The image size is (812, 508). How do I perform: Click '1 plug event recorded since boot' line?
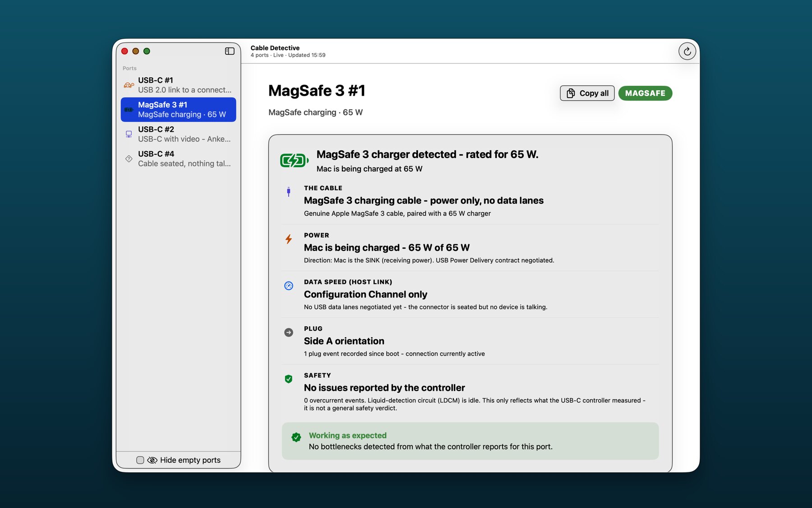(394, 354)
